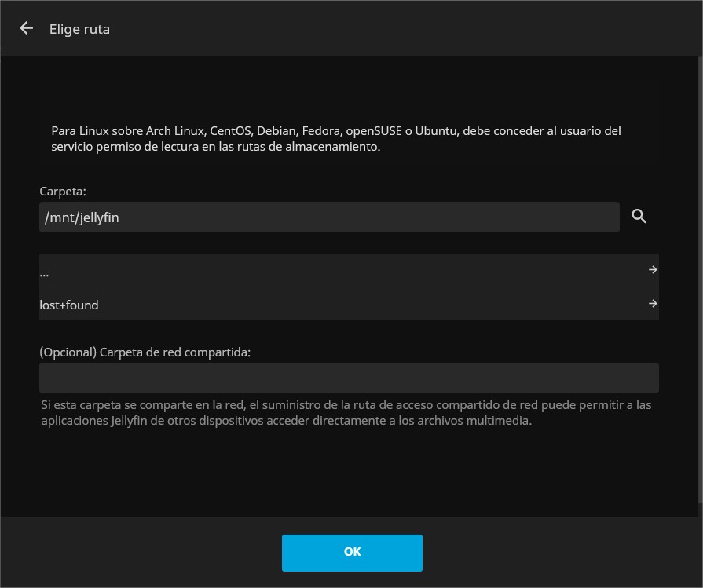The image size is (703, 588).
Task: Click the /mnt/jellyfin path text
Action: coord(82,217)
